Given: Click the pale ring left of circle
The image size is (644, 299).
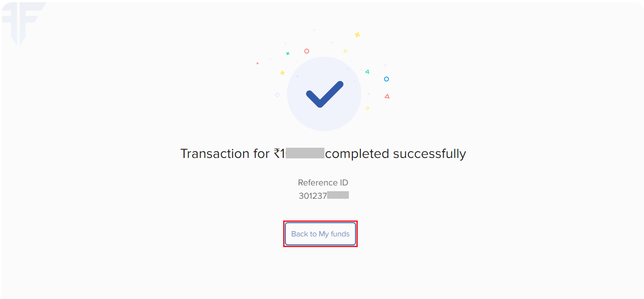Looking at the screenshot, I should (277, 94).
